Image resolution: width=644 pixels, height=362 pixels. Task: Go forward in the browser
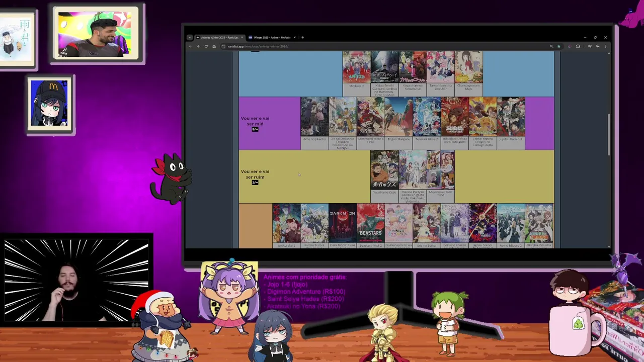tap(198, 46)
